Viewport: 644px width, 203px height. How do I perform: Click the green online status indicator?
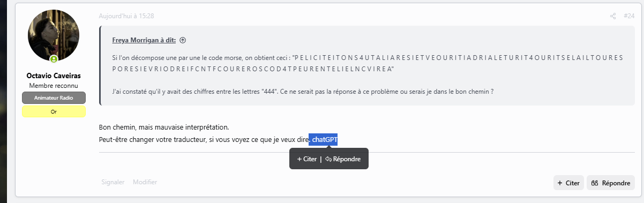tap(54, 59)
